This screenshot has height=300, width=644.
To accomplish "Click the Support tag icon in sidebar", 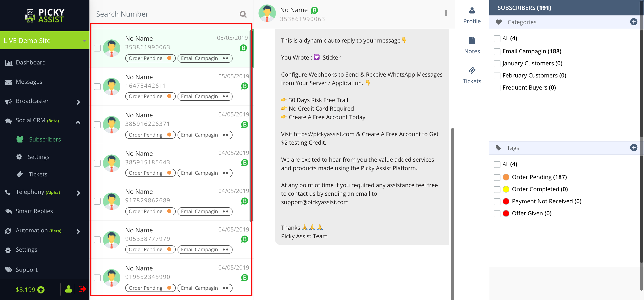I will click(8, 270).
